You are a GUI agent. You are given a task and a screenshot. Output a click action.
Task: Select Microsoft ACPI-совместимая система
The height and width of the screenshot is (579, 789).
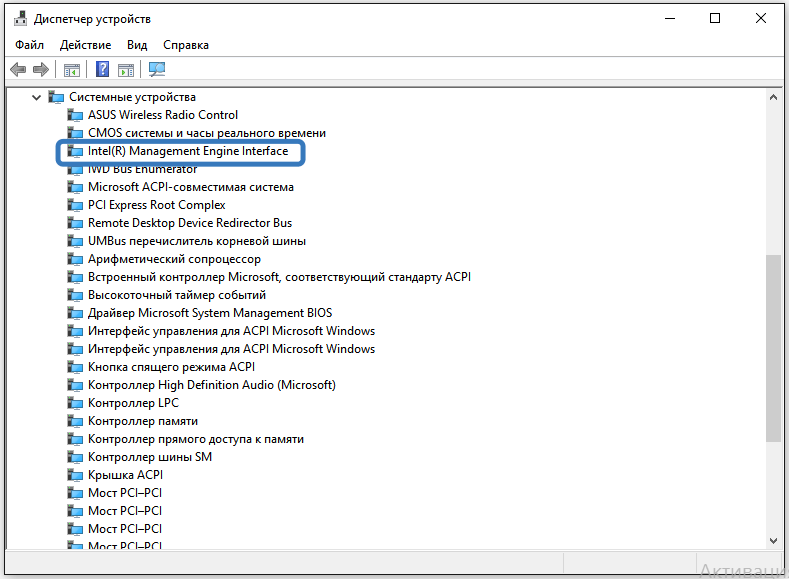(x=191, y=187)
